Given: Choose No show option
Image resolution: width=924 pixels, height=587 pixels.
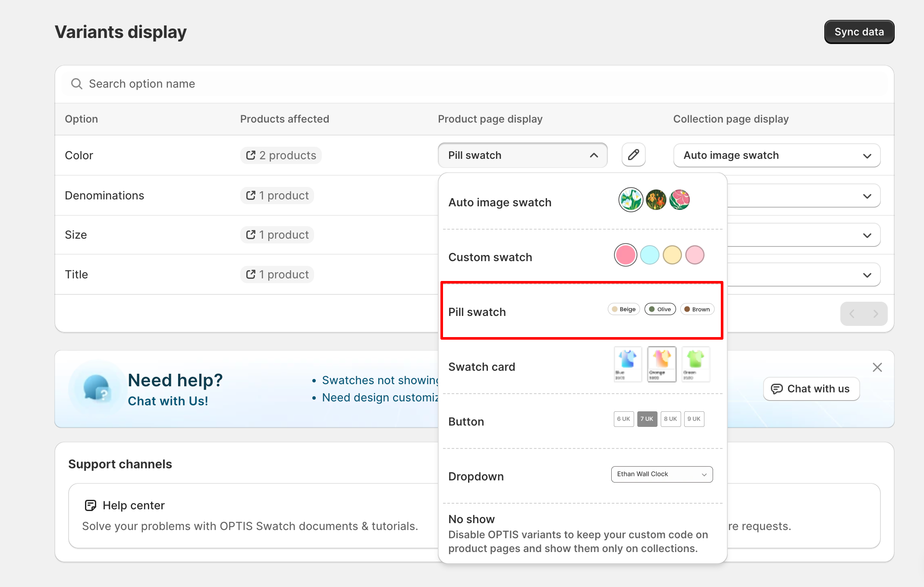Looking at the screenshot, I should pos(582,533).
